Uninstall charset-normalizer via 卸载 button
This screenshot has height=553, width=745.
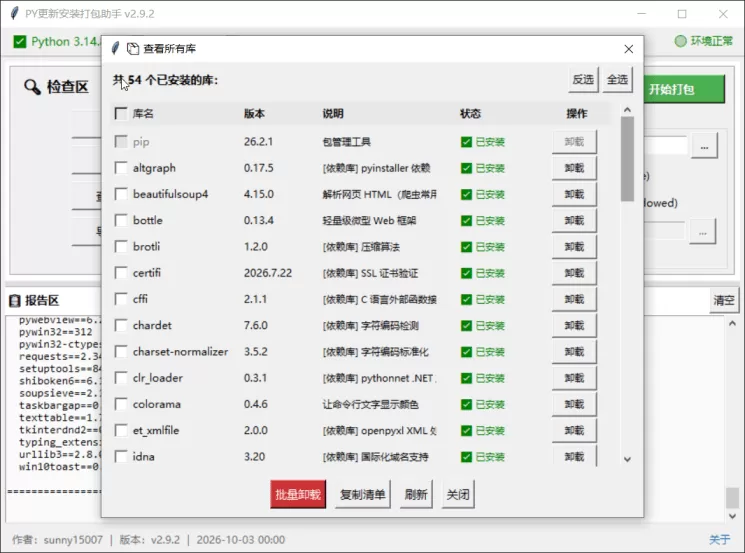(x=574, y=352)
